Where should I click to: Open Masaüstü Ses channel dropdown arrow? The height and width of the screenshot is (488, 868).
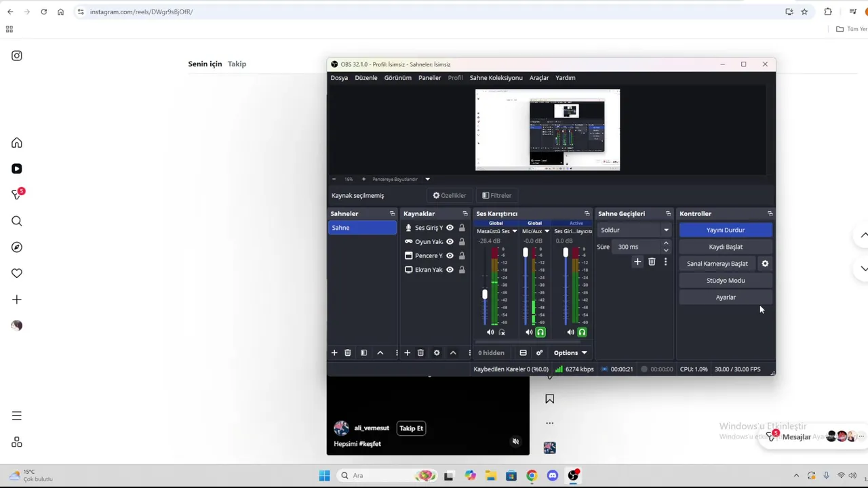[515, 231]
